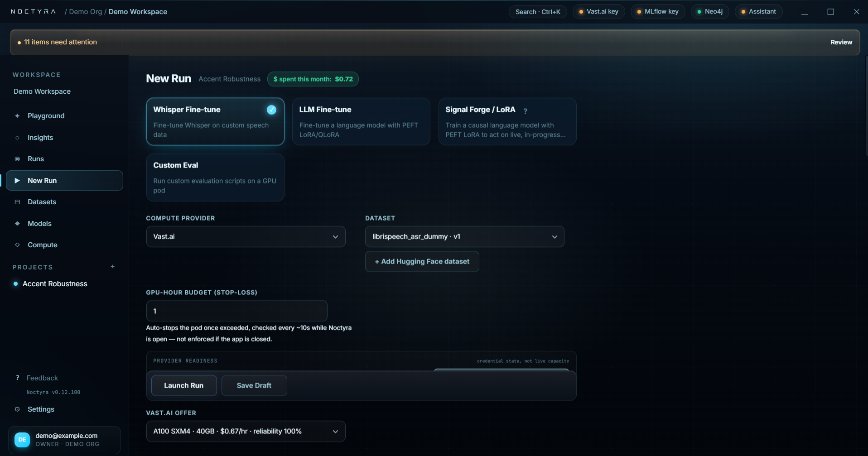Click the Signal Forge help question mark

point(525,110)
